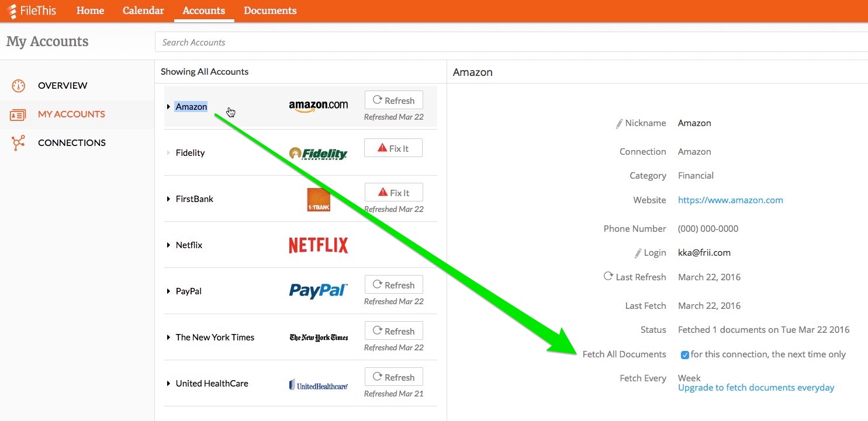
Task: Uncheck Fetch All Documents checkbox
Action: 685,354
